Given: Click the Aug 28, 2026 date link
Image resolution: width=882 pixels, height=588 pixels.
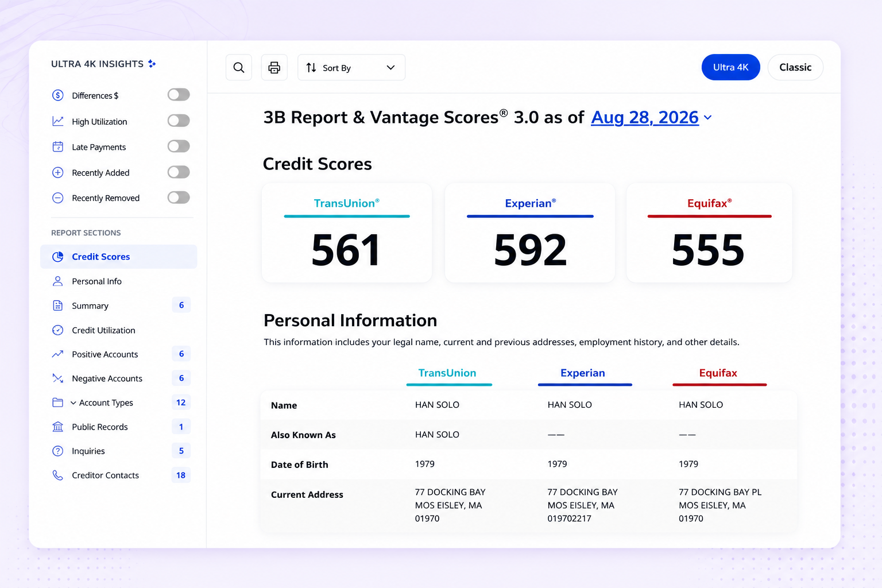Looking at the screenshot, I should tap(645, 118).
